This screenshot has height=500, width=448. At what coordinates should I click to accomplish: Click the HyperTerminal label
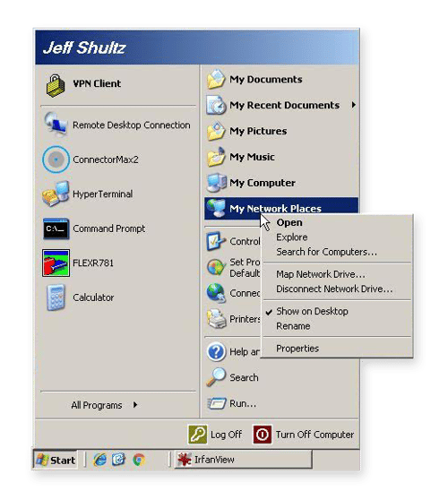(x=103, y=194)
